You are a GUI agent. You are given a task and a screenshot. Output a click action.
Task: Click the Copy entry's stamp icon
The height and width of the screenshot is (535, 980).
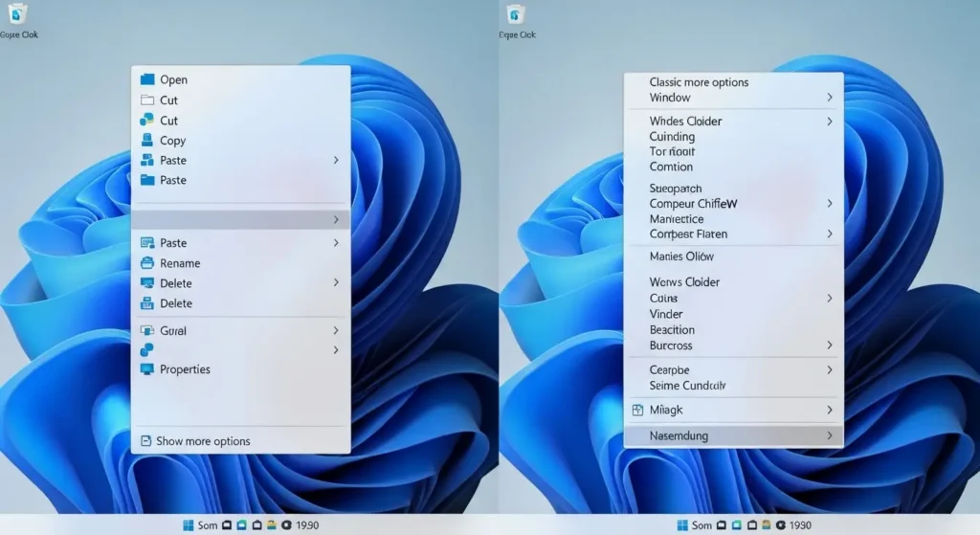click(x=147, y=140)
